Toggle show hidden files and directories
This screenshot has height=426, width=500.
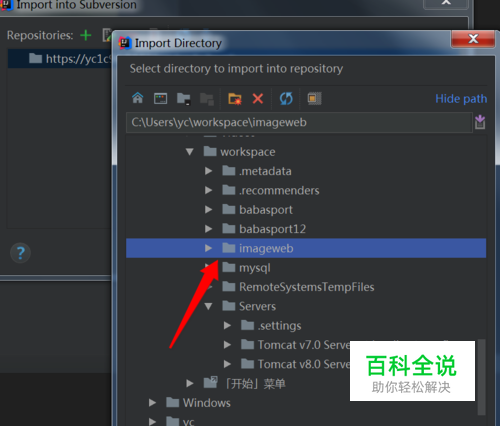pos(314,99)
